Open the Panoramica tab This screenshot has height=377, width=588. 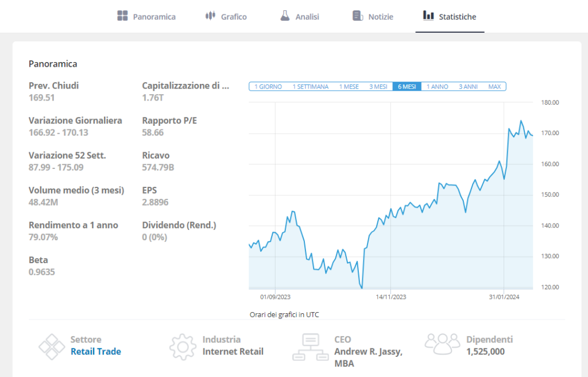coord(146,17)
